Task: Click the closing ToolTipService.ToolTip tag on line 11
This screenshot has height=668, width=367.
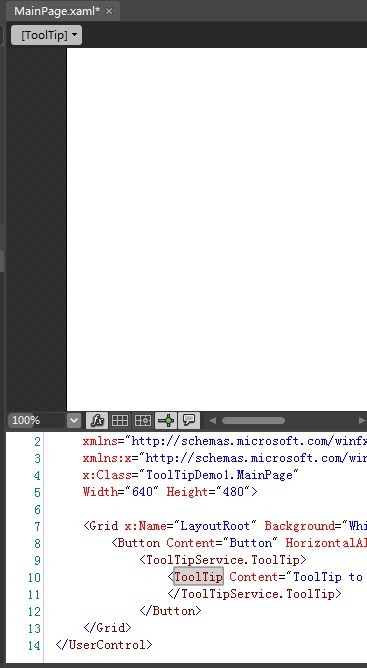Action: (254, 594)
